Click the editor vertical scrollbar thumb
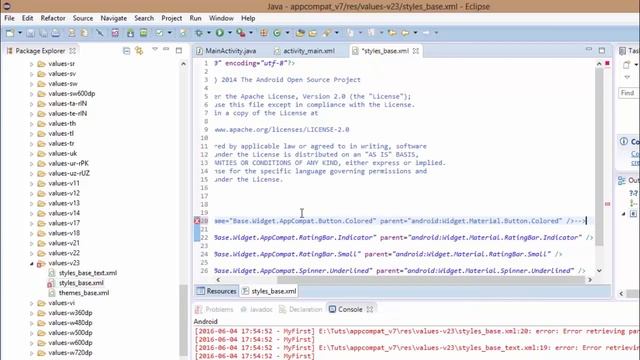The height and width of the screenshot is (360, 640). 599,156
